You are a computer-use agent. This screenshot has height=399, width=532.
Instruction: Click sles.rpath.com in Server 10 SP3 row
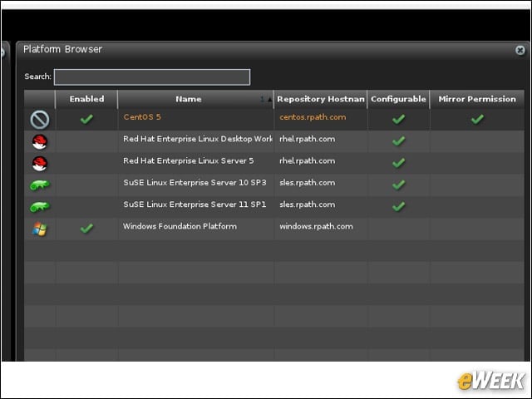(x=307, y=183)
